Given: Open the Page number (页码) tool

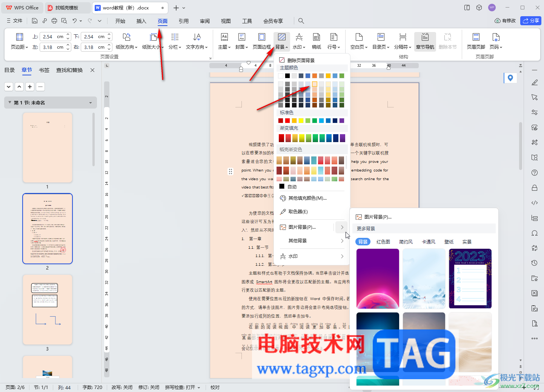Looking at the screenshot, I should pyautogui.click(x=496, y=41).
